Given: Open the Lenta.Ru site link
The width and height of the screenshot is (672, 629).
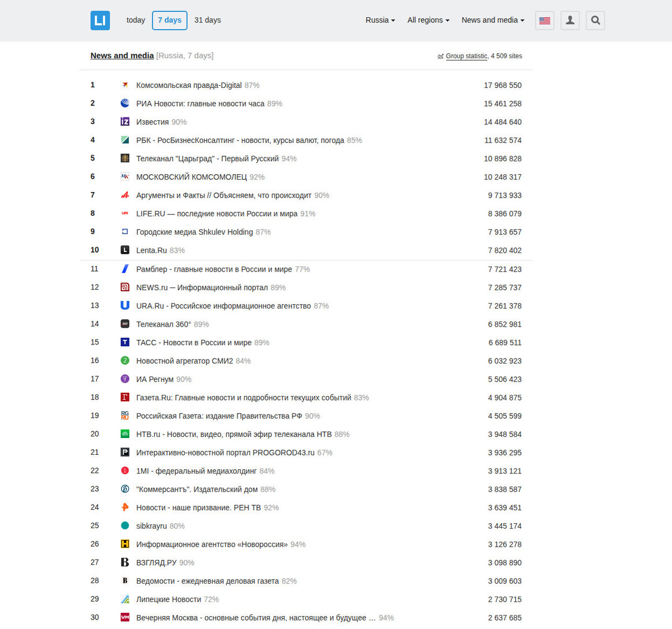Looking at the screenshot, I should pyautogui.click(x=152, y=250).
